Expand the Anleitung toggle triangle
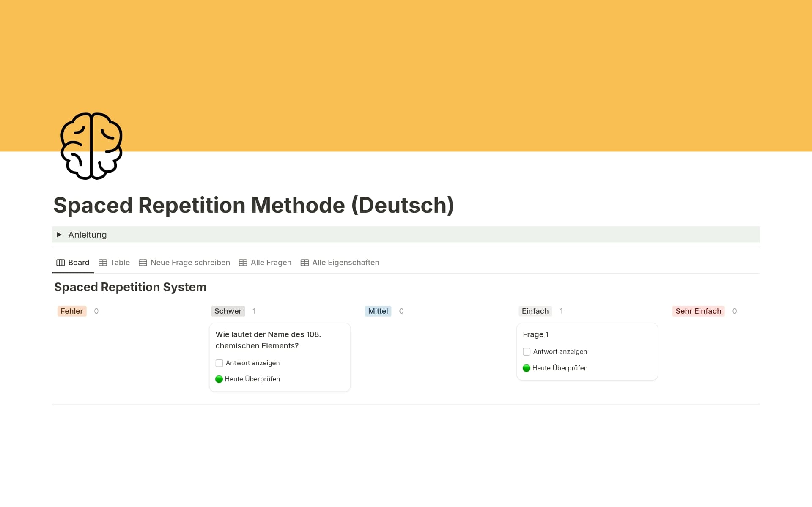 [59, 235]
